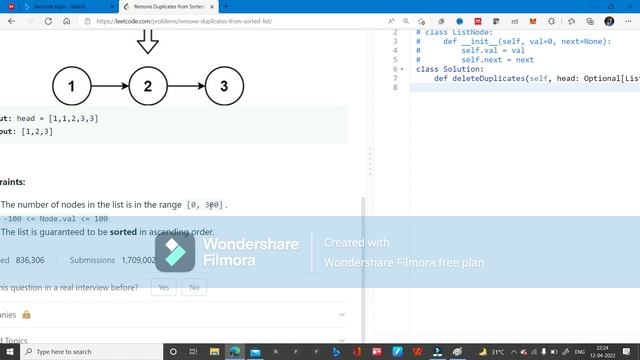The image size is (640, 360).
Task: Switch to Microsoft Edge on the taskbar
Action: click(235, 351)
